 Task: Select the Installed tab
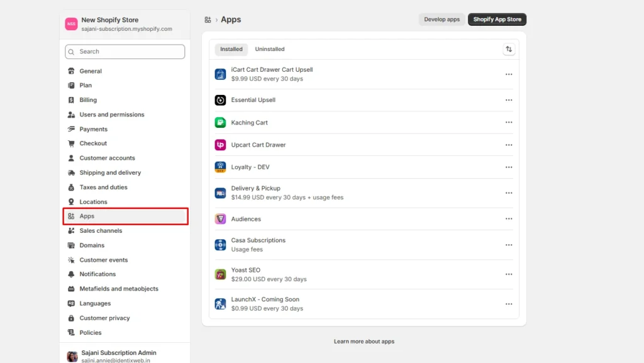tap(231, 48)
